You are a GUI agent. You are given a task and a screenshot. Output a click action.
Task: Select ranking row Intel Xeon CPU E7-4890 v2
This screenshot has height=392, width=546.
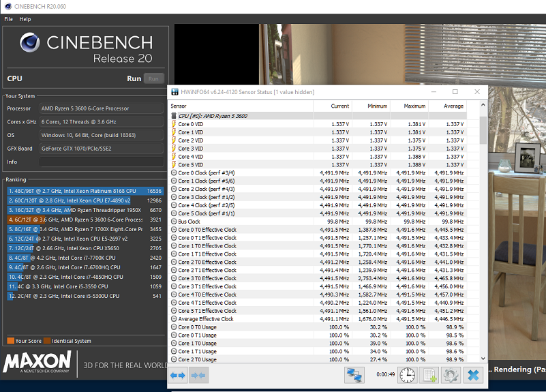pos(85,200)
